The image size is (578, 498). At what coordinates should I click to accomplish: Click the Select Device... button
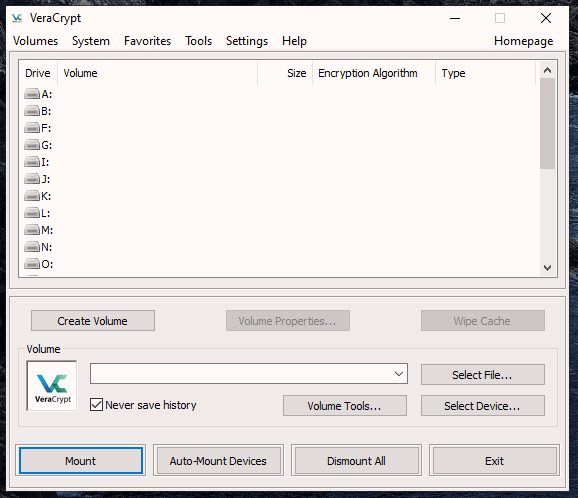pos(483,405)
